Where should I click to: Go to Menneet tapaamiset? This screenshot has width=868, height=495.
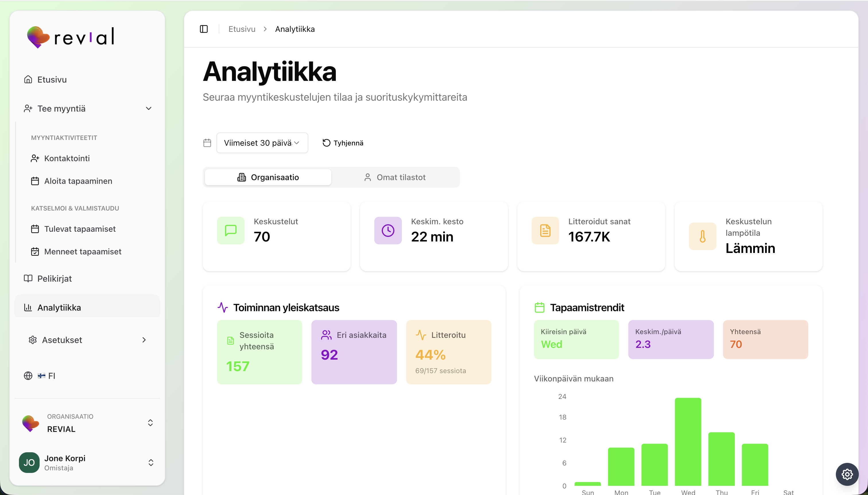click(82, 252)
